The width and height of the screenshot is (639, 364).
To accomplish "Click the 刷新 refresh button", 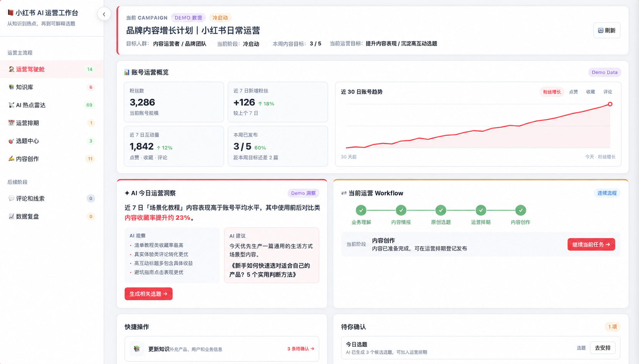I will click(x=607, y=30).
